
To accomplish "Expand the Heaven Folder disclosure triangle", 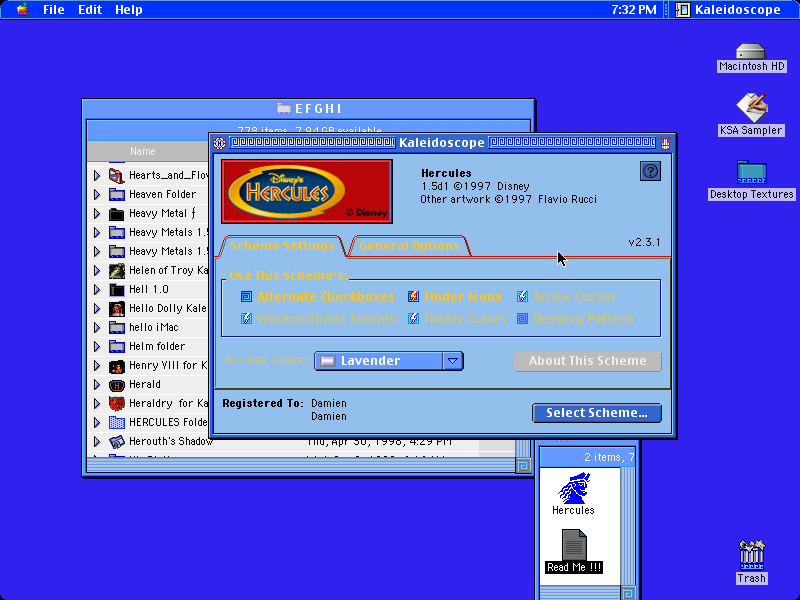I will click(97, 194).
